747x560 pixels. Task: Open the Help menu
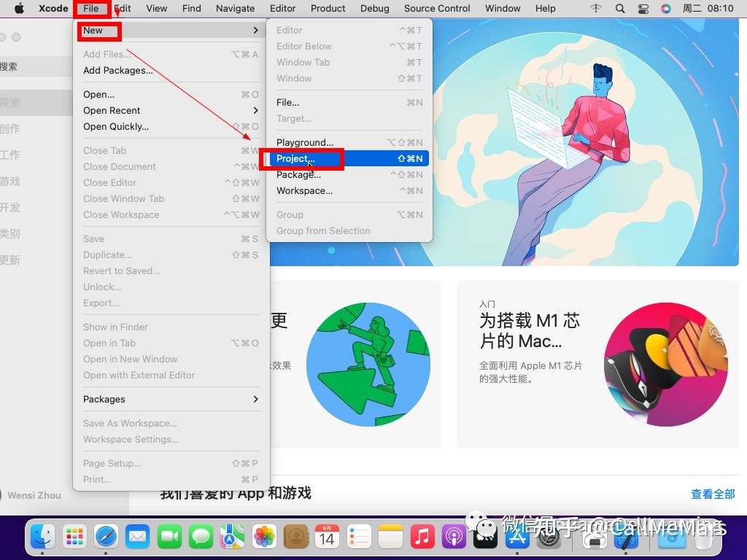pyautogui.click(x=546, y=8)
